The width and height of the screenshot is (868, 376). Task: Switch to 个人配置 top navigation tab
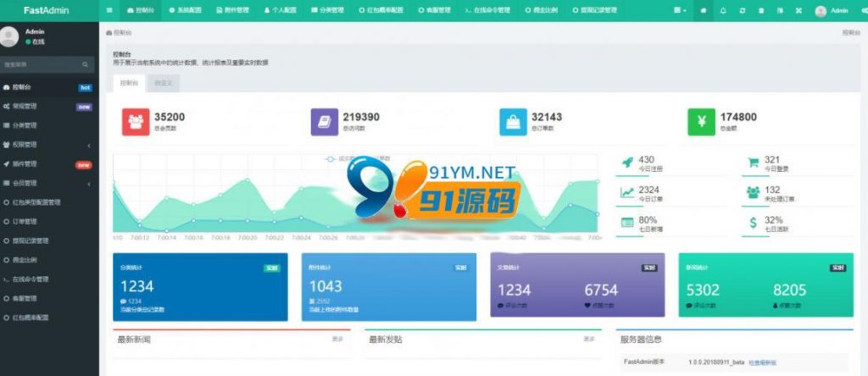coord(280,10)
